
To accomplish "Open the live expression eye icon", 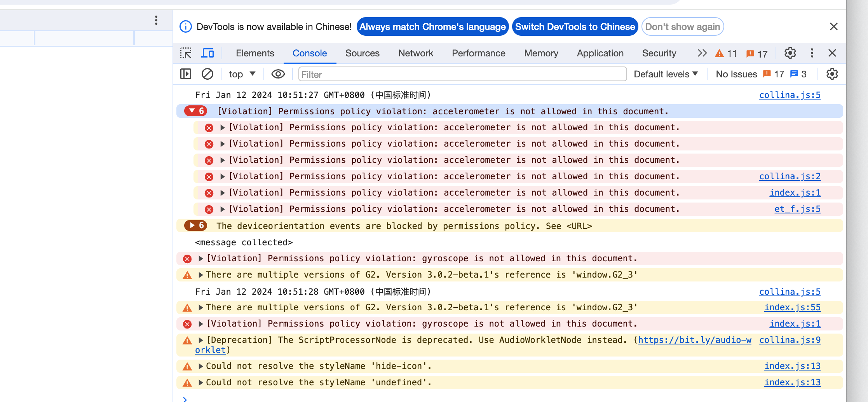I will [x=278, y=74].
